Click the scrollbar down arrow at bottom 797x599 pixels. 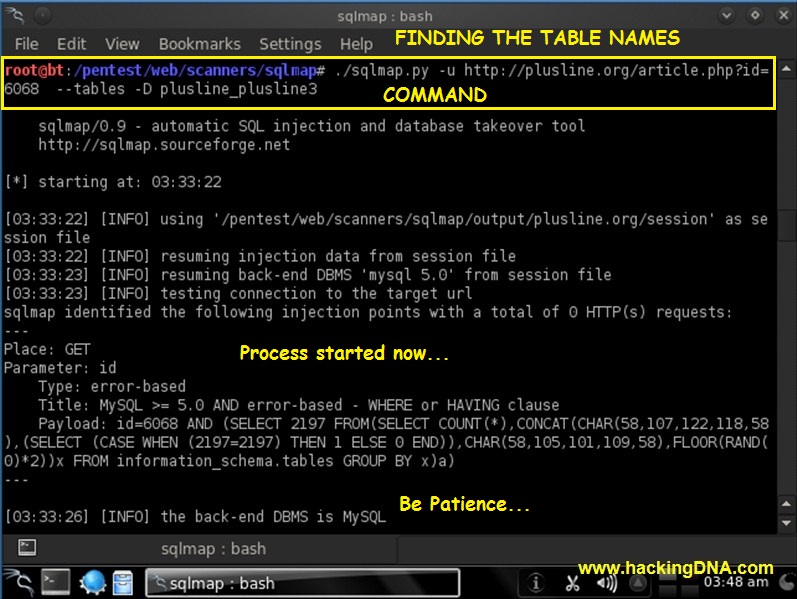tap(786, 523)
